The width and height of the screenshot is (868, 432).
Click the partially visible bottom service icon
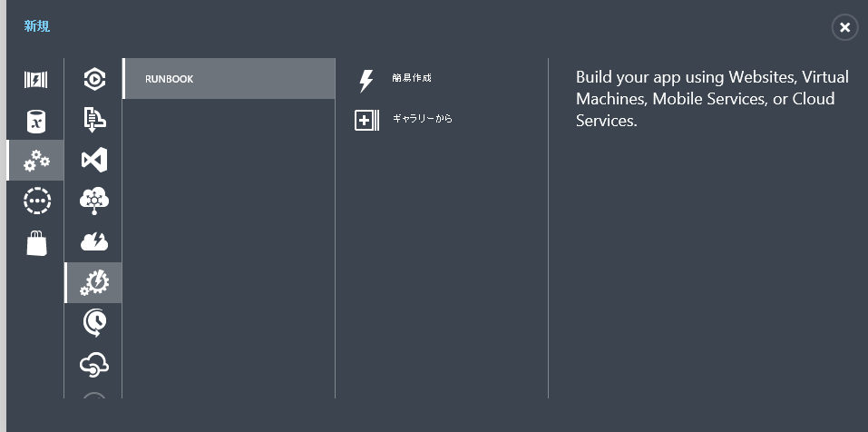tap(93, 396)
